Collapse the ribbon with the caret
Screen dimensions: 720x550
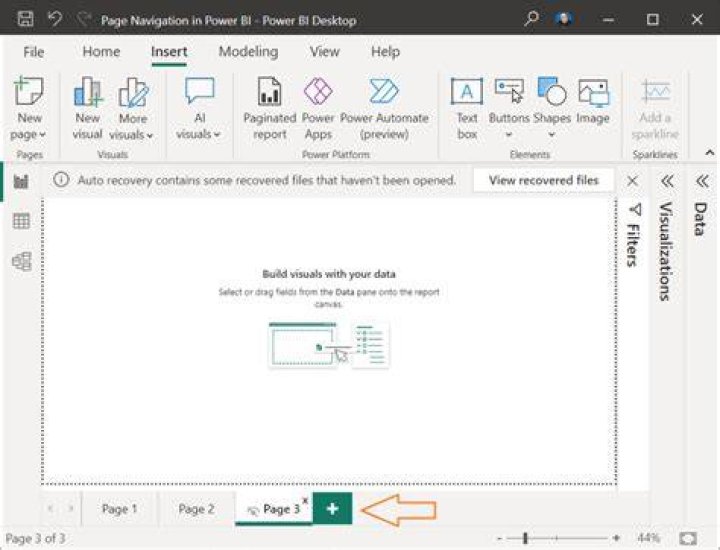(709, 152)
